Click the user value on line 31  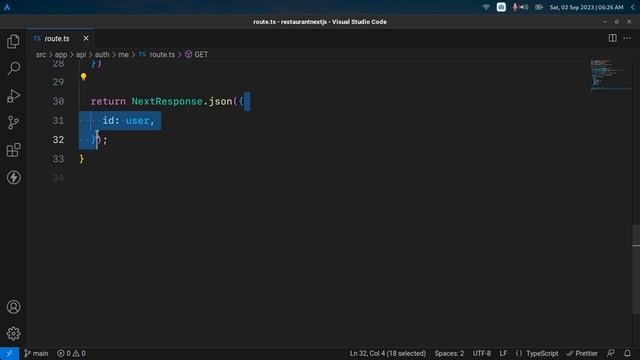point(137,121)
